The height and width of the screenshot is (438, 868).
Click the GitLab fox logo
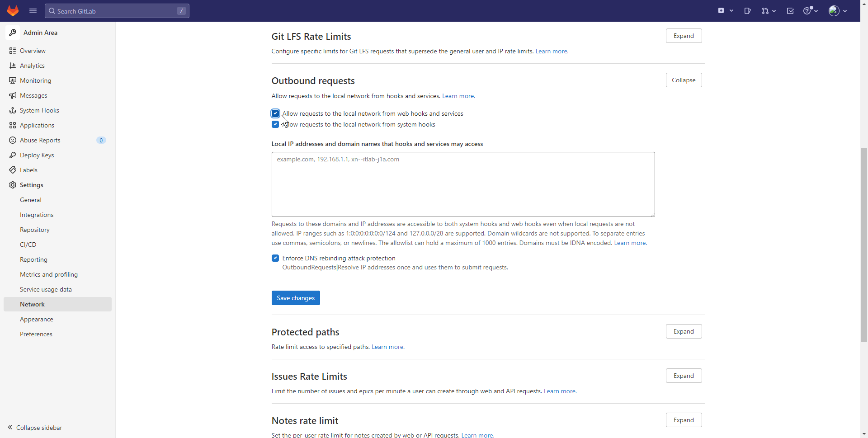coord(13,11)
